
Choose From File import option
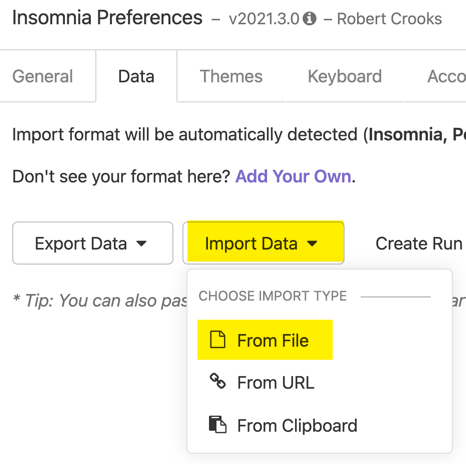point(265,340)
